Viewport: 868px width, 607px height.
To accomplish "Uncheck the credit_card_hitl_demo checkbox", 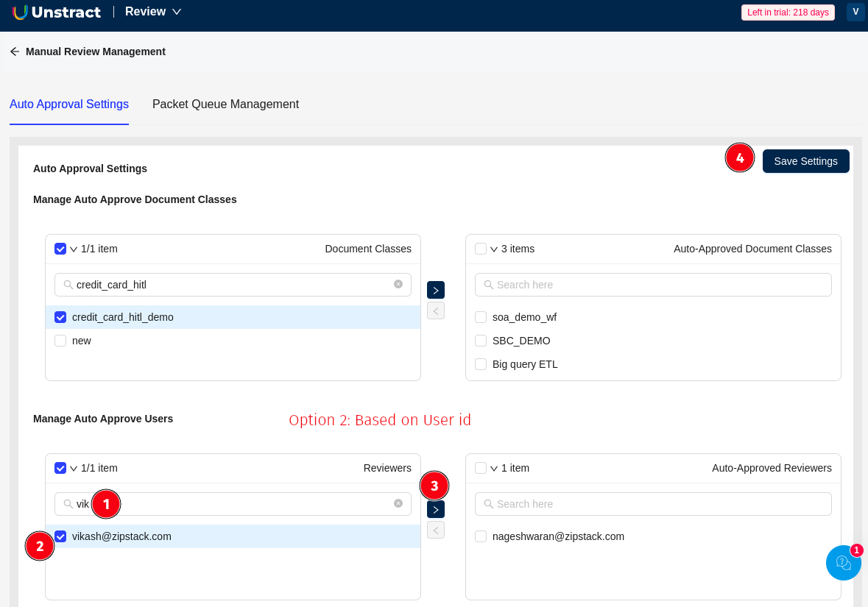I will [x=60, y=317].
